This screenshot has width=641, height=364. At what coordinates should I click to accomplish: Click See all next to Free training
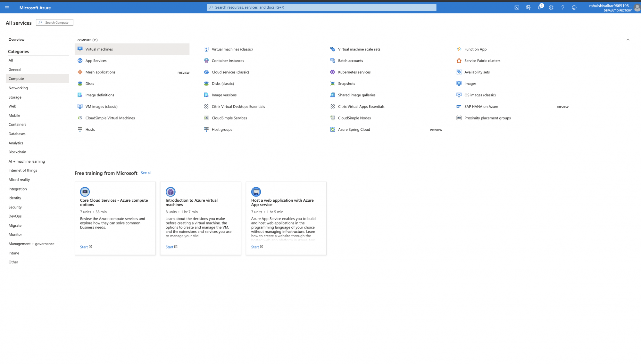click(146, 173)
